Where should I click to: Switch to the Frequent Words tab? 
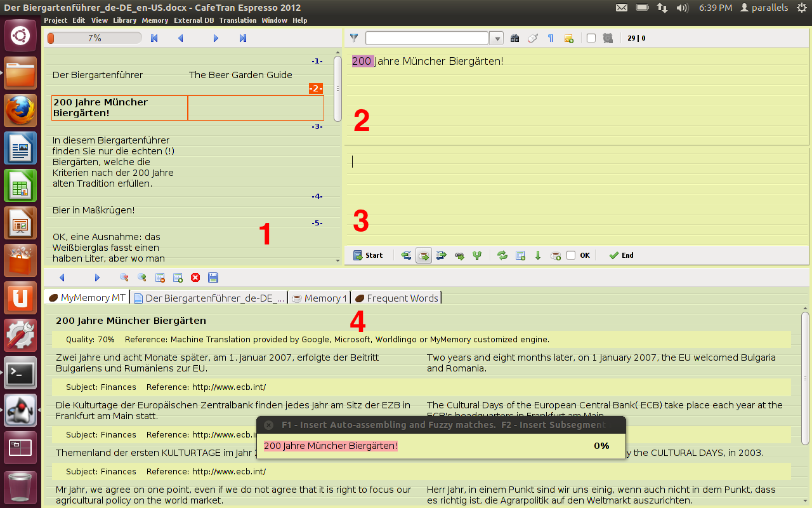click(x=396, y=298)
